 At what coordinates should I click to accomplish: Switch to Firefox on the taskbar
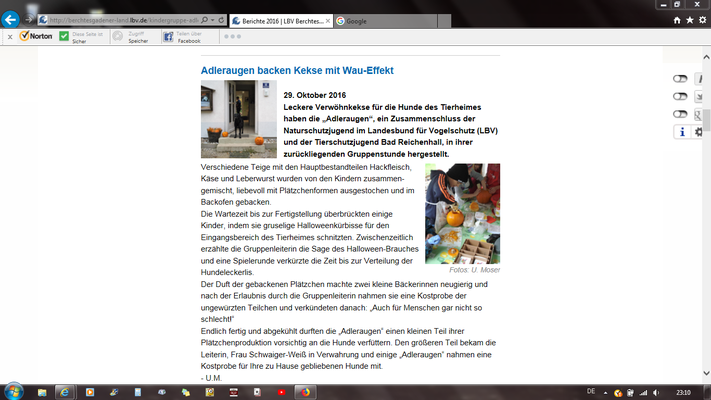(305, 392)
